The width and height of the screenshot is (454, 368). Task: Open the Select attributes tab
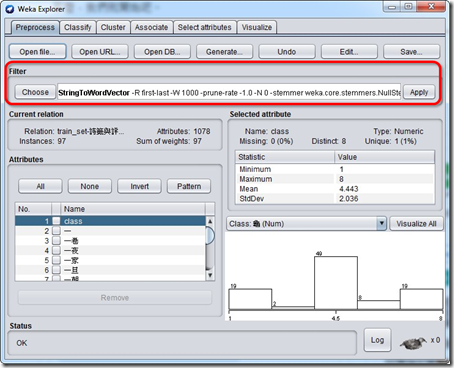pyautogui.click(x=204, y=27)
